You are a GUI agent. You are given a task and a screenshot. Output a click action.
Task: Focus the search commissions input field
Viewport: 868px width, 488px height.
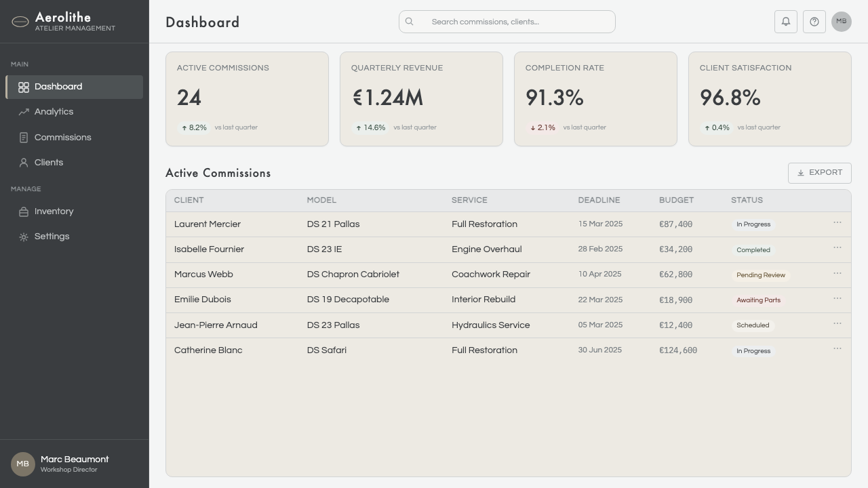coord(507,22)
